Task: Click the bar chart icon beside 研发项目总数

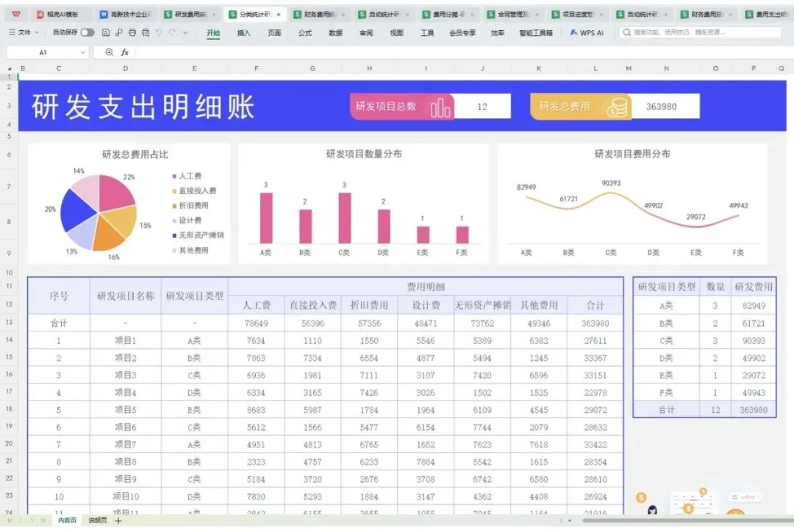Action: coord(440,107)
